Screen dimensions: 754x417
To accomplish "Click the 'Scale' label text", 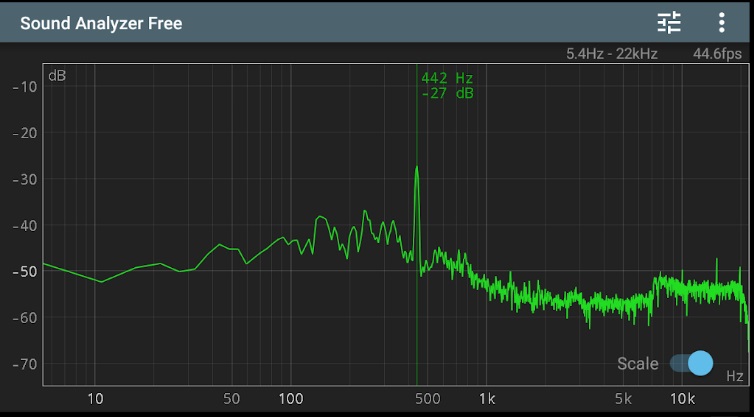I will pos(638,364).
